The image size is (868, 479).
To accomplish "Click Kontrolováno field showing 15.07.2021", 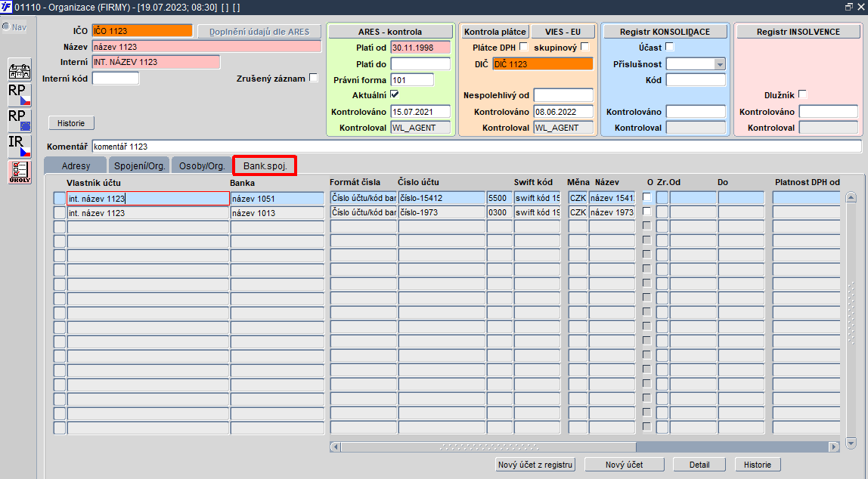I will tap(420, 112).
